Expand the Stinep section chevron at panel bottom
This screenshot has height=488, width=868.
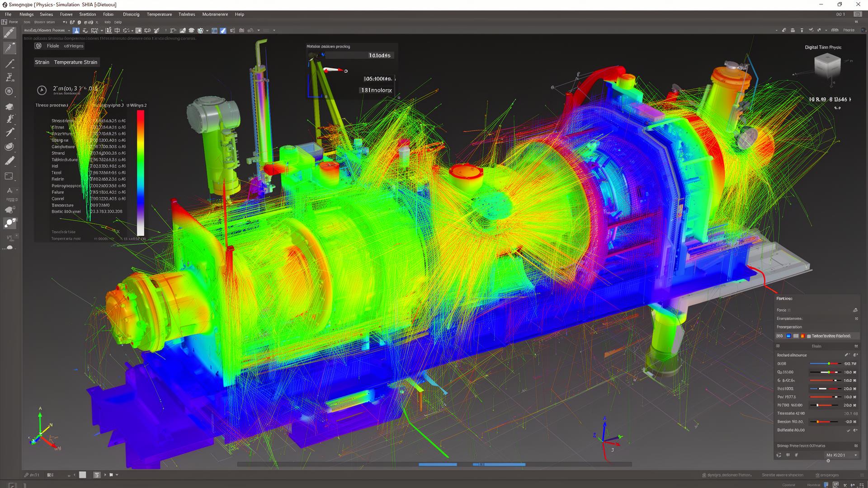tap(856, 446)
